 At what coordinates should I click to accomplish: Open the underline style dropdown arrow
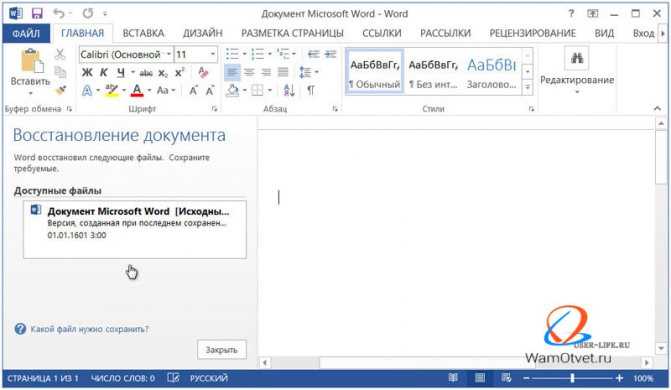click(132, 72)
